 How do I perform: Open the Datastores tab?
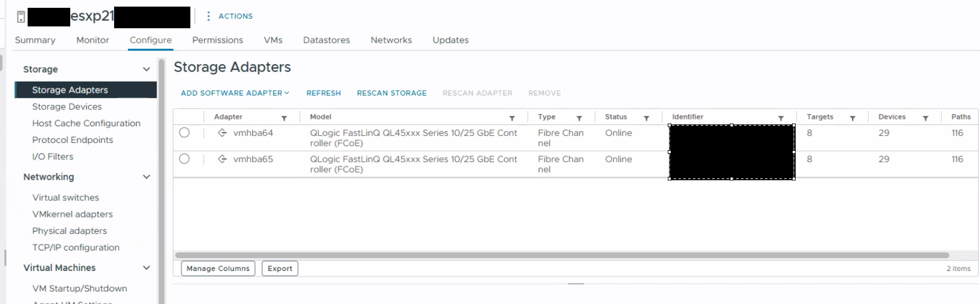(x=326, y=40)
